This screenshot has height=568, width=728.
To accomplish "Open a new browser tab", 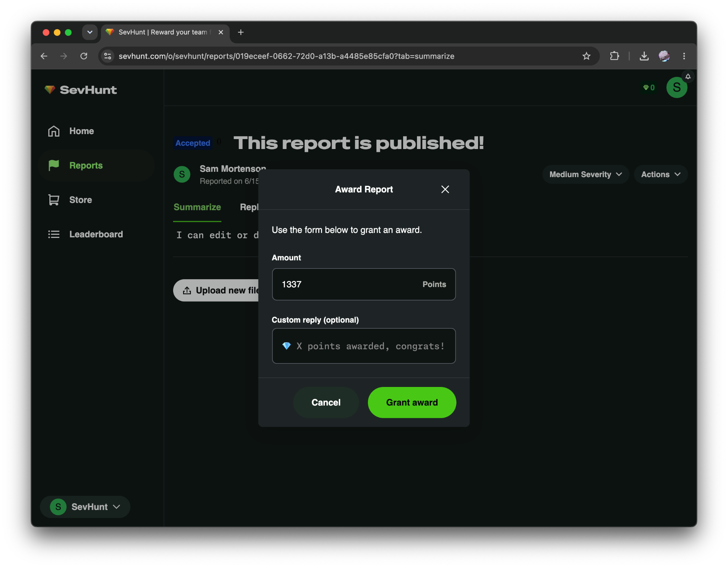I will 241,32.
